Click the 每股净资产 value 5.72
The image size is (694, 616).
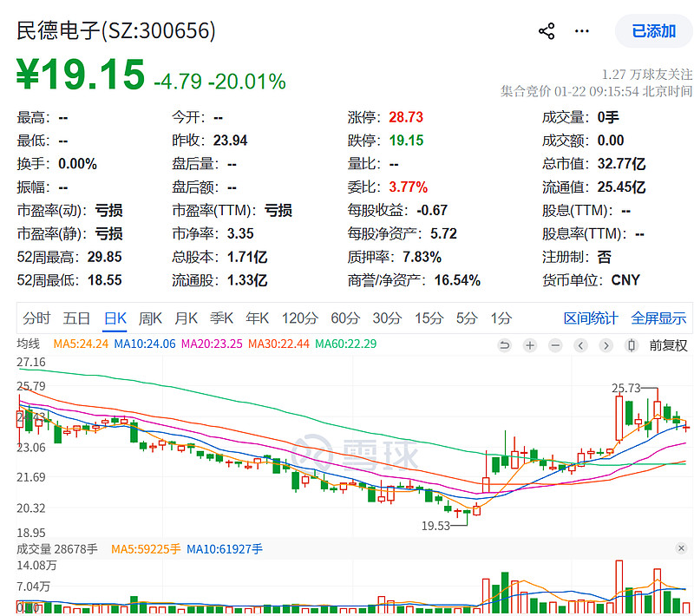[443, 233]
